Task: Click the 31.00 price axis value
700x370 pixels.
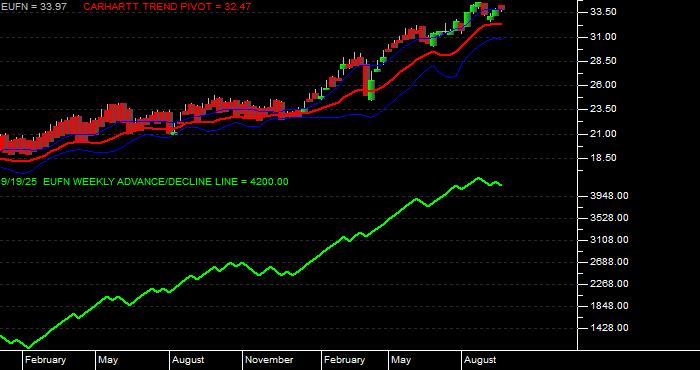Action: 604,37
